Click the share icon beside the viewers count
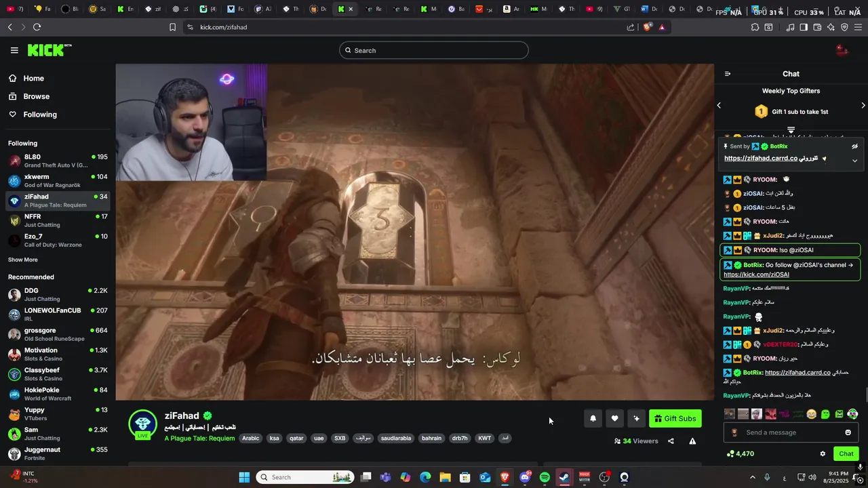This screenshot has width=868, height=488. click(671, 441)
